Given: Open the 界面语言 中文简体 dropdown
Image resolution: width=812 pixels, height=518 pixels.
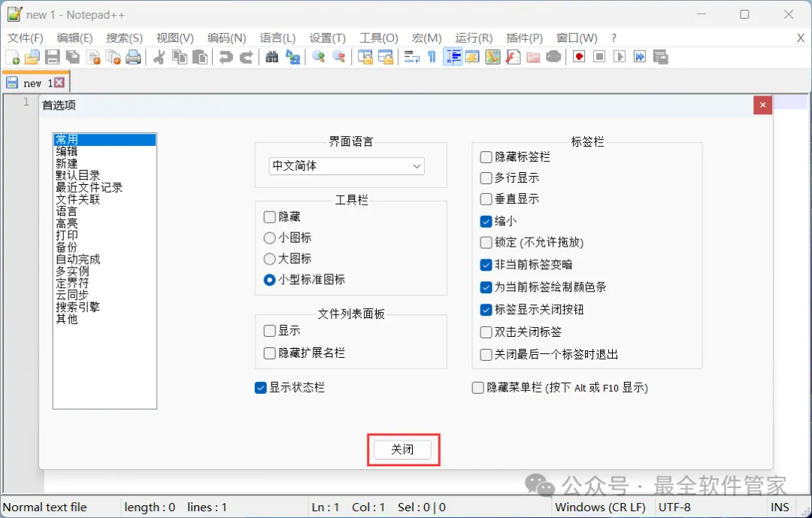Looking at the screenshot, I should 347,166.
